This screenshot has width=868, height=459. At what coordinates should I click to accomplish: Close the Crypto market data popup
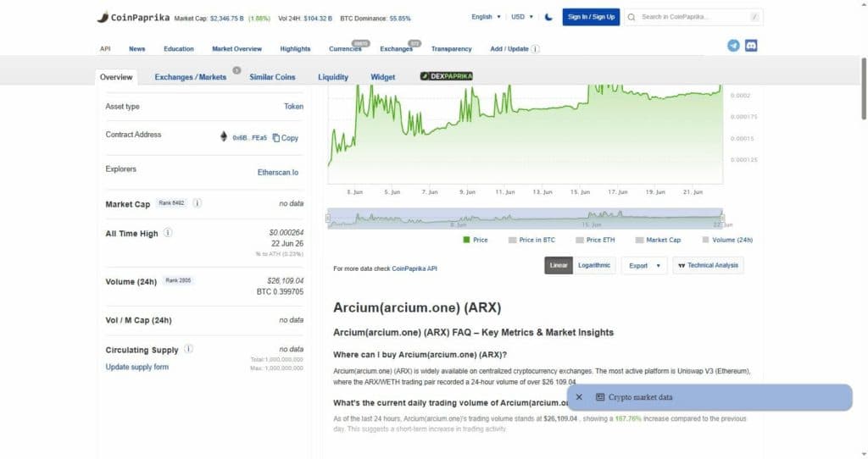tap(579, 397)
